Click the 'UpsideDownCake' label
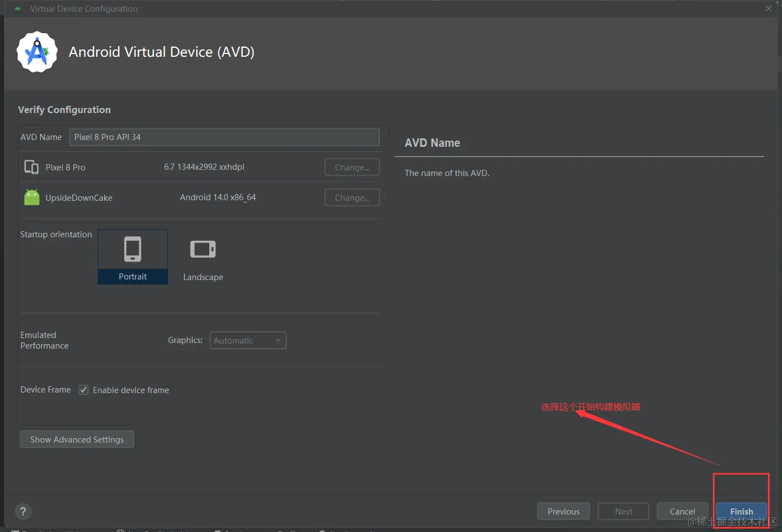 (79, 198)
